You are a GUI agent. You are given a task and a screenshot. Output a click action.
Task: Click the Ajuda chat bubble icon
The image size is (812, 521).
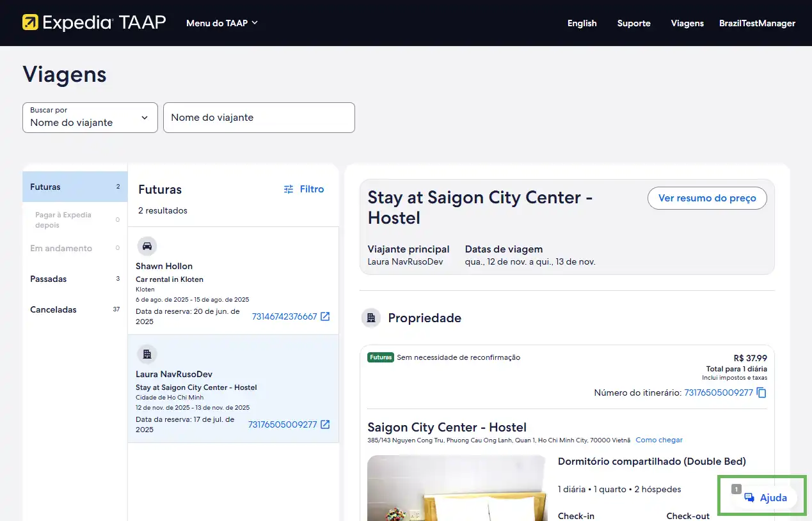(x=749, y=498)
